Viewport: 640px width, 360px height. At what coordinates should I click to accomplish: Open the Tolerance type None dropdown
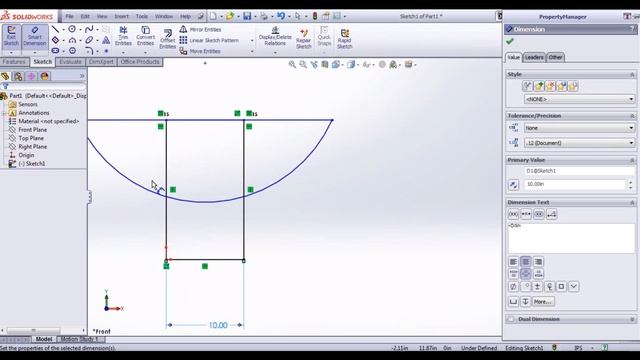[579, 128]
